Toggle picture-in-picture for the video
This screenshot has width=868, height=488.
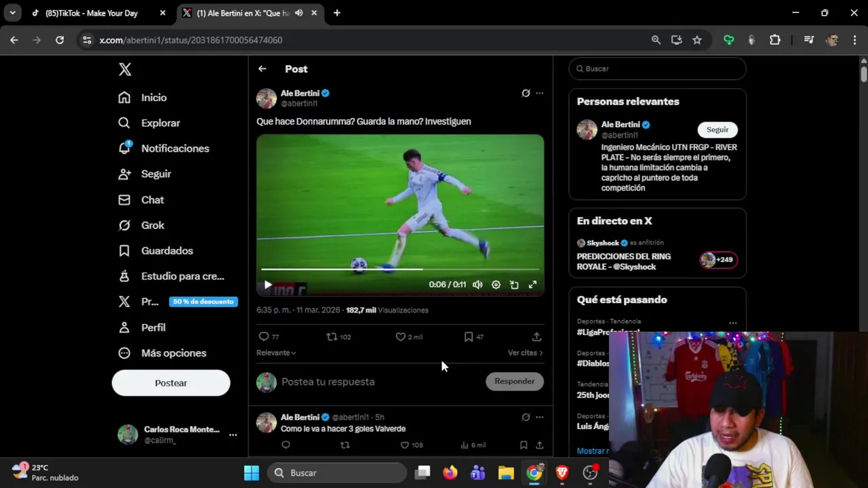click(x=514, y=285)
